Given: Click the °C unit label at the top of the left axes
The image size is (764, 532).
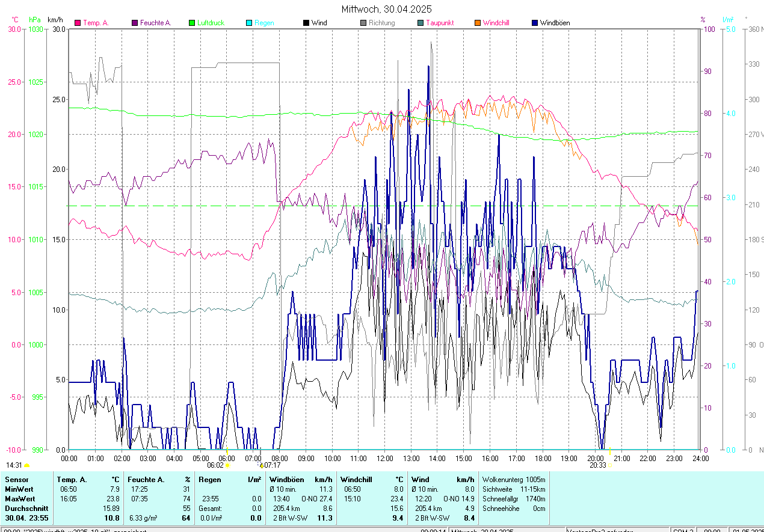Looking at the screenshot, I should pos(15,20).
